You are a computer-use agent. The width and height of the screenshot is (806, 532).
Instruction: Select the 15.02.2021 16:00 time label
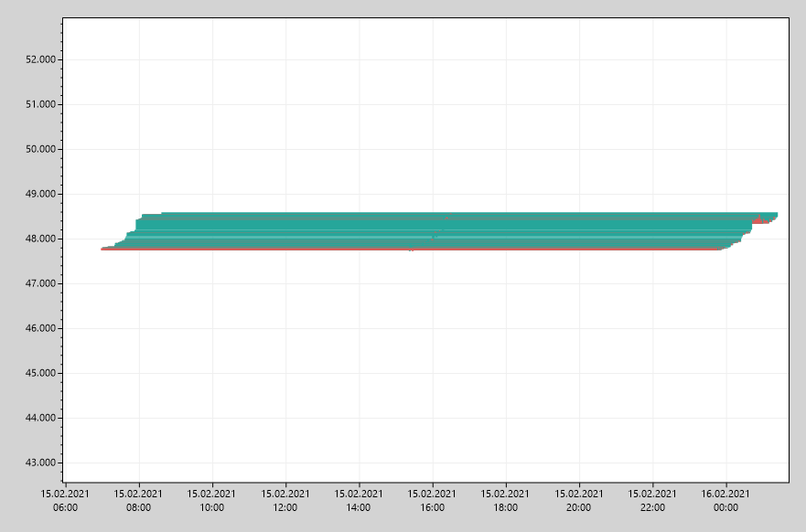[x=434, y=497]
